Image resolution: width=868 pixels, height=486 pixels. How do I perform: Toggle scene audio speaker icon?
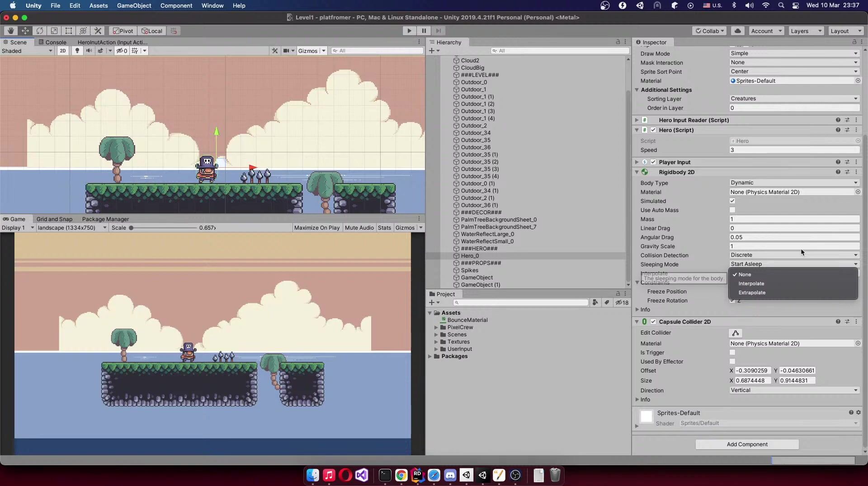[x=89, y=51]
